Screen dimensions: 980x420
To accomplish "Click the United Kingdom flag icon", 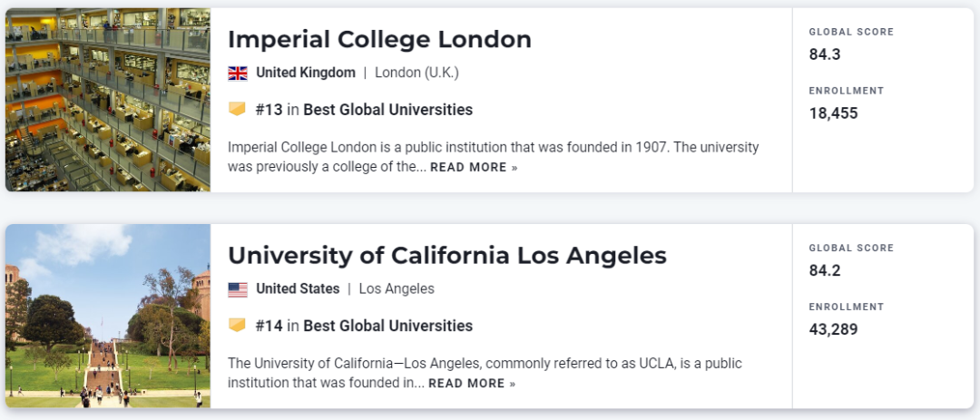I will click(238, 73).
